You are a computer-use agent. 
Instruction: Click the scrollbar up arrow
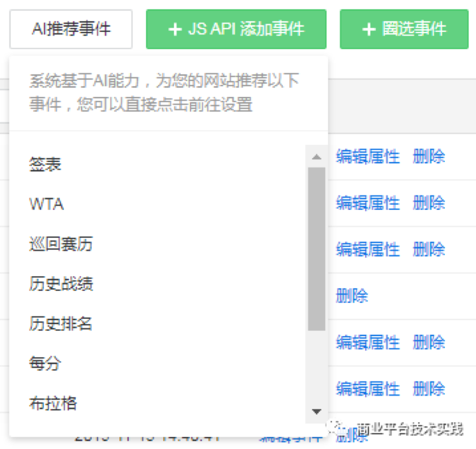tap(317, 157)
